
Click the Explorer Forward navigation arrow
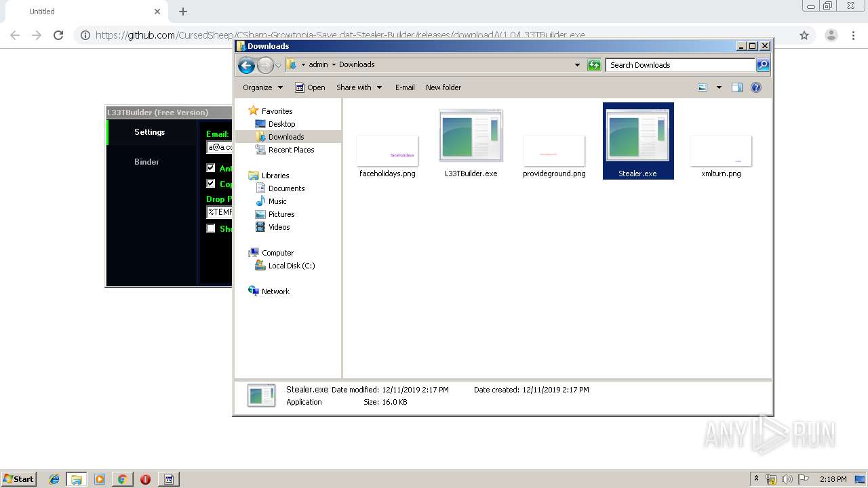pos(265,65)
